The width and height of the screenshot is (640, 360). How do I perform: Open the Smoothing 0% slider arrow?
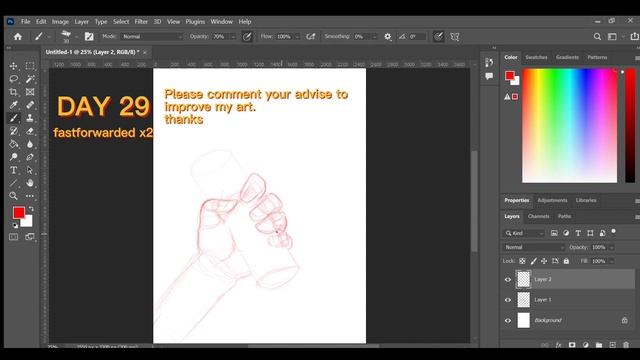click(374, 37)
